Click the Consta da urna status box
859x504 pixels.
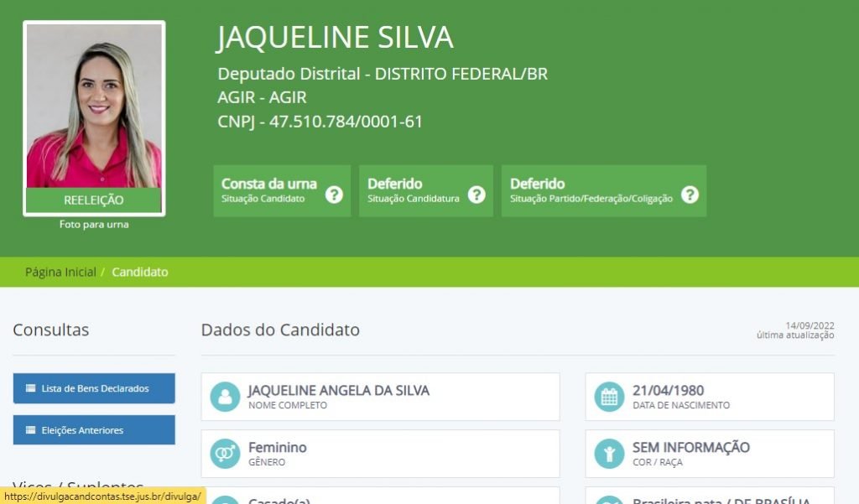282,191
